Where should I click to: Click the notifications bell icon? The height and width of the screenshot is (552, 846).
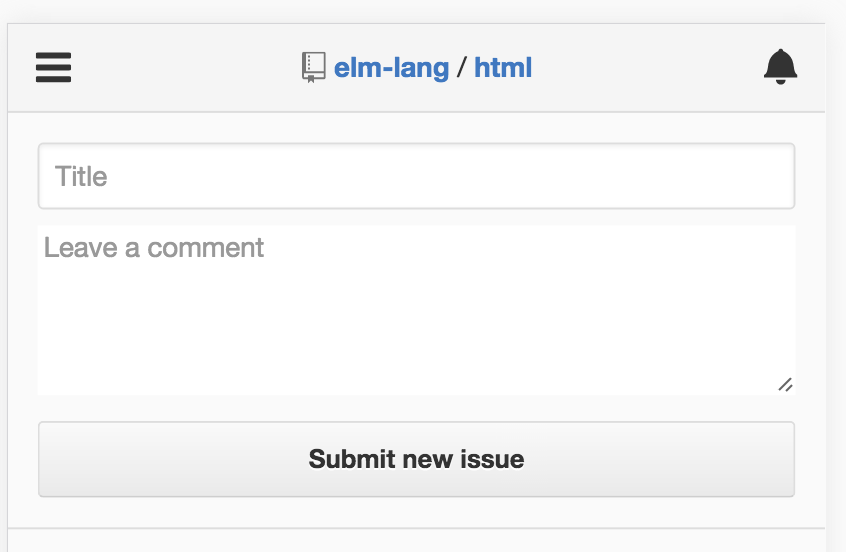point(780,67)
